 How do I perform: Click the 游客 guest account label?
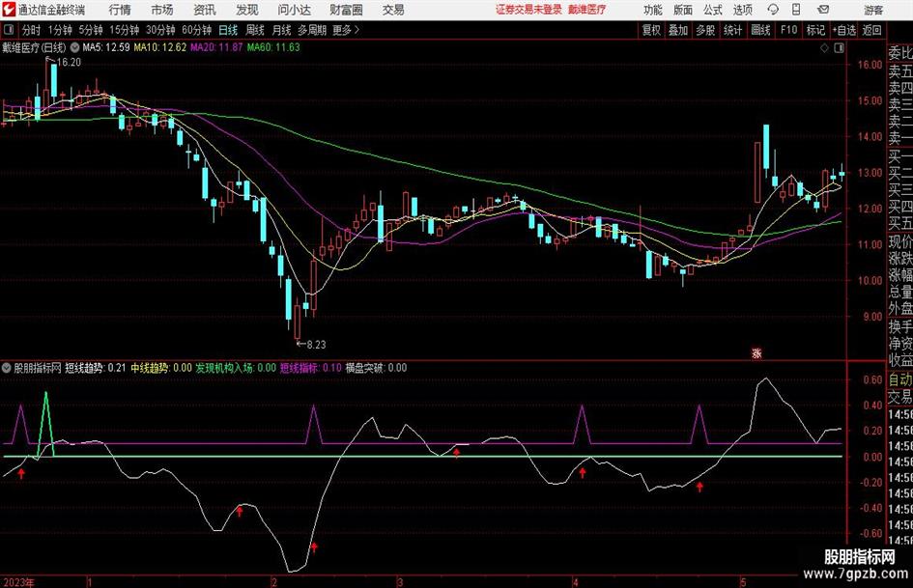tap(873, 10)
